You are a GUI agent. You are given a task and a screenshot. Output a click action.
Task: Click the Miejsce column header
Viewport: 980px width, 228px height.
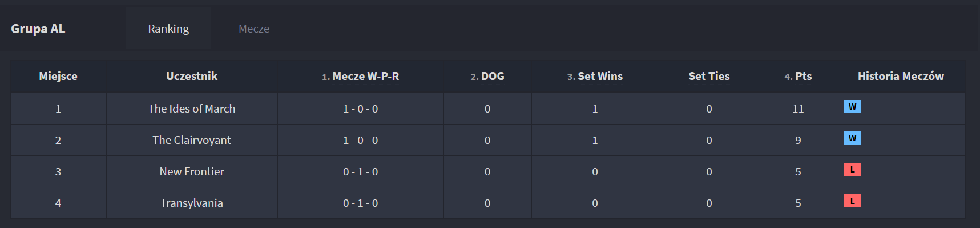tap(58, 76)
